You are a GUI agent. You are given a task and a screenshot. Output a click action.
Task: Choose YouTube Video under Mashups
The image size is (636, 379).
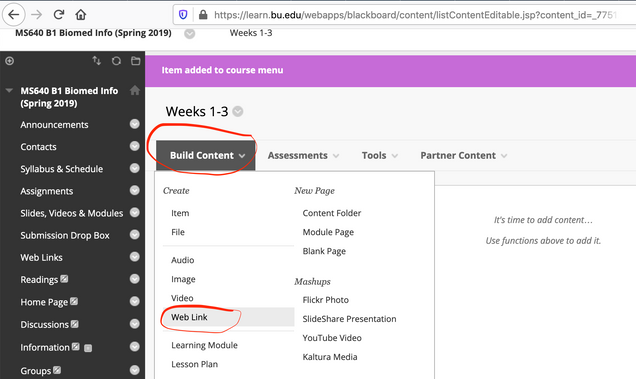[332, 338]
